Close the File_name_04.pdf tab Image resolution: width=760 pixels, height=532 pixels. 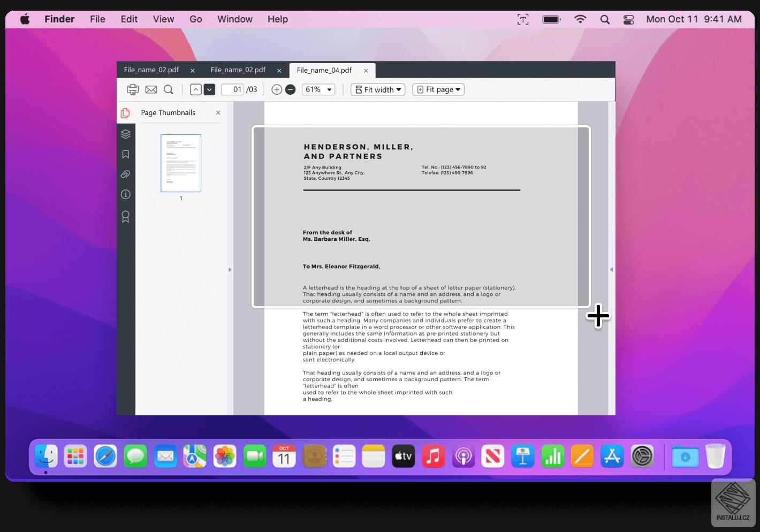click(x=366, y=70)
